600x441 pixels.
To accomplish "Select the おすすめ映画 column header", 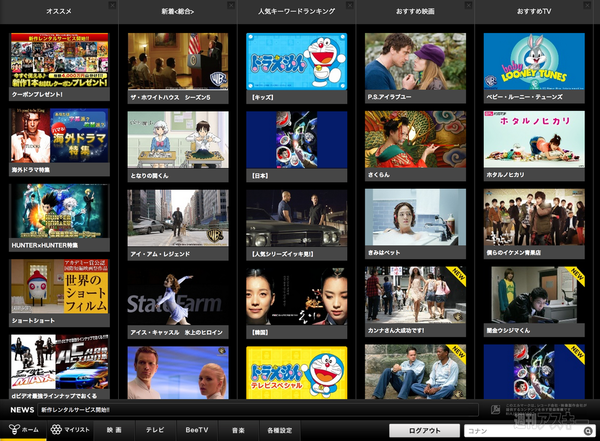I will [x=415, y=11].
